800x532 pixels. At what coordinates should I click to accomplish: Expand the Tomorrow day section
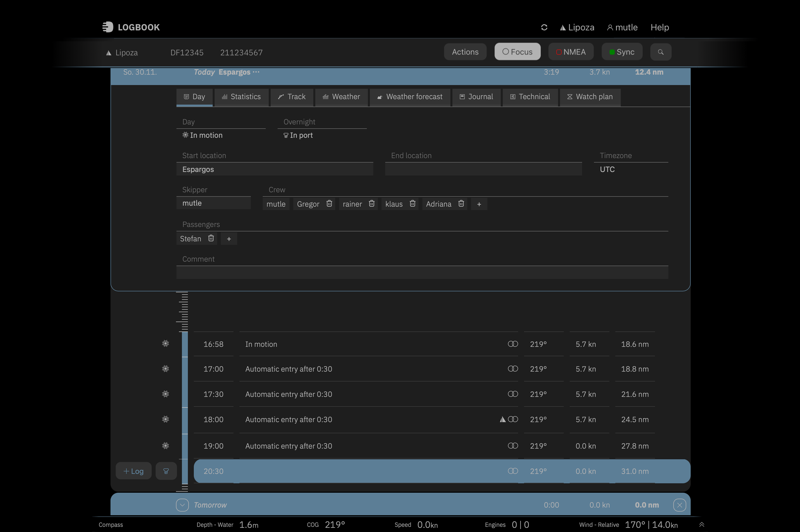pos(182,505)
